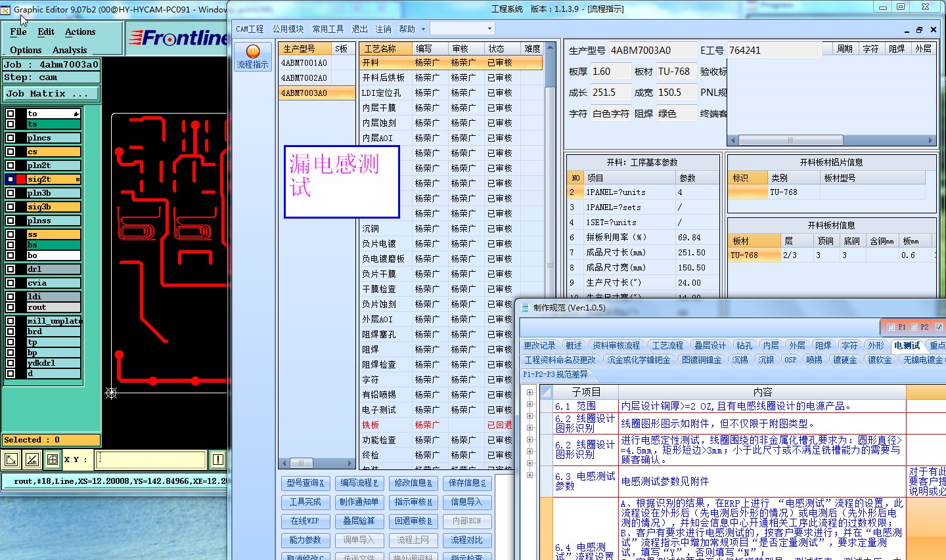Click the process list scroll-up arrow
This screenshot has height=560, width=946.
[x=551, y=49]
